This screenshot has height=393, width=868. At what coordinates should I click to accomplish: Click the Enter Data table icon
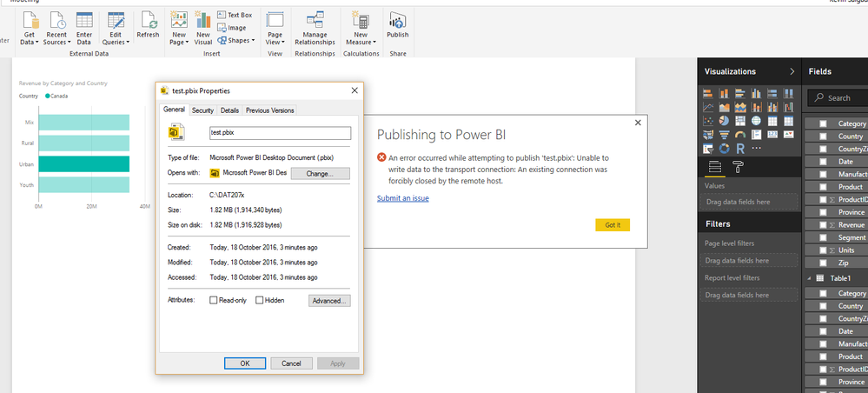[x=84, y=21]
